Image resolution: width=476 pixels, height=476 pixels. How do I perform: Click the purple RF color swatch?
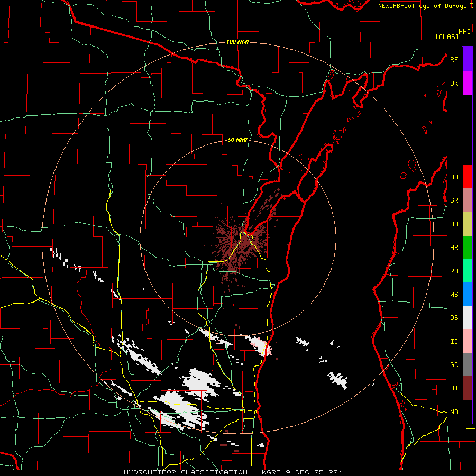coord(467,59)
